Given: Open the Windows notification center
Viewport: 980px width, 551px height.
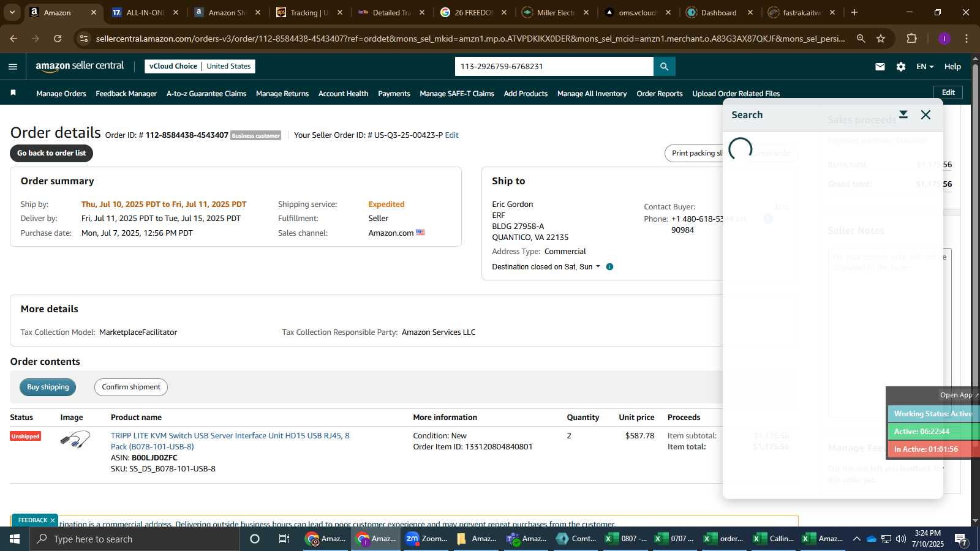Looking at the screenshot, I should click(962, 539).
